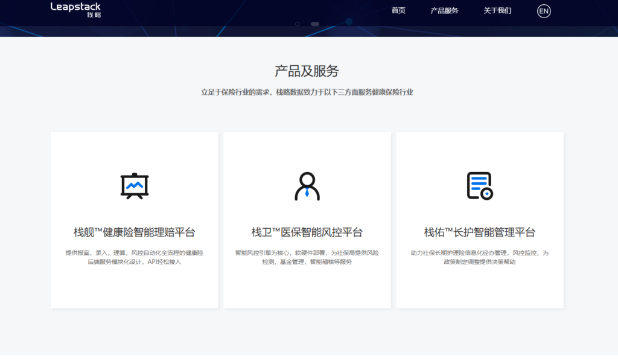Click the subtitle beginning 立足于保险行业的需求
The height and width of the screenshot is (364, 618).
pos(307,92)
